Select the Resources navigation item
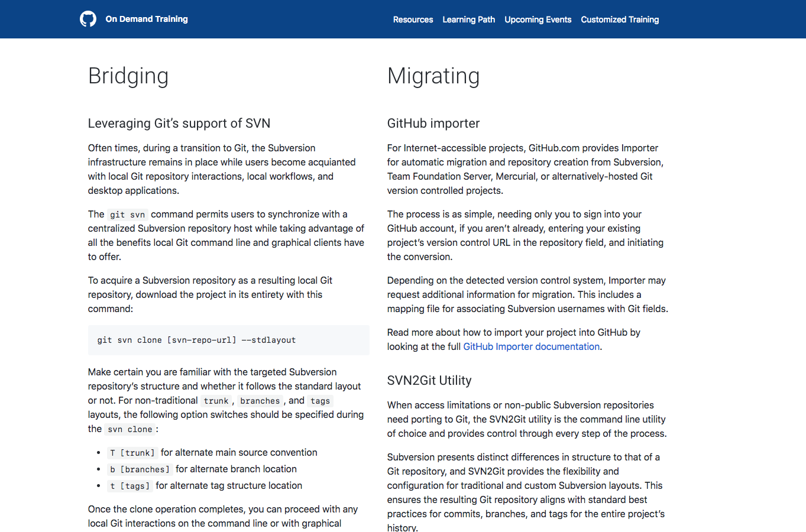The image size is (806, 532). click(413, 20)
